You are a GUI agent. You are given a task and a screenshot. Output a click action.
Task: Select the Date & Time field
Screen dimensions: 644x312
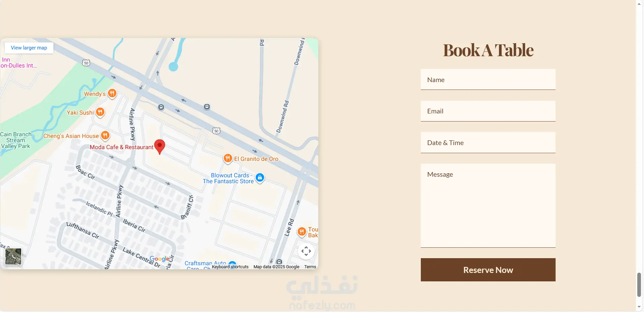488,143
